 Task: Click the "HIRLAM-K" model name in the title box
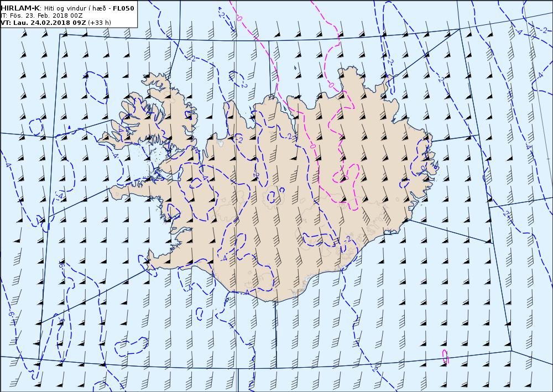pos(20,8)
